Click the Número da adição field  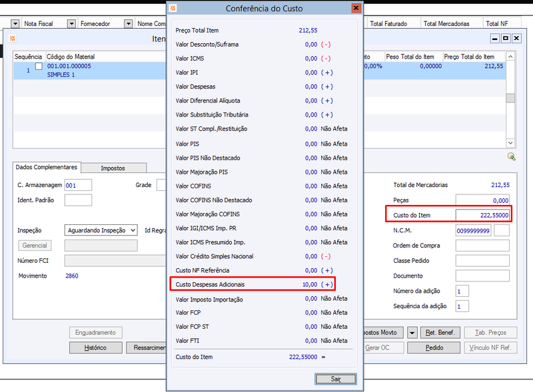coord(462,291)
